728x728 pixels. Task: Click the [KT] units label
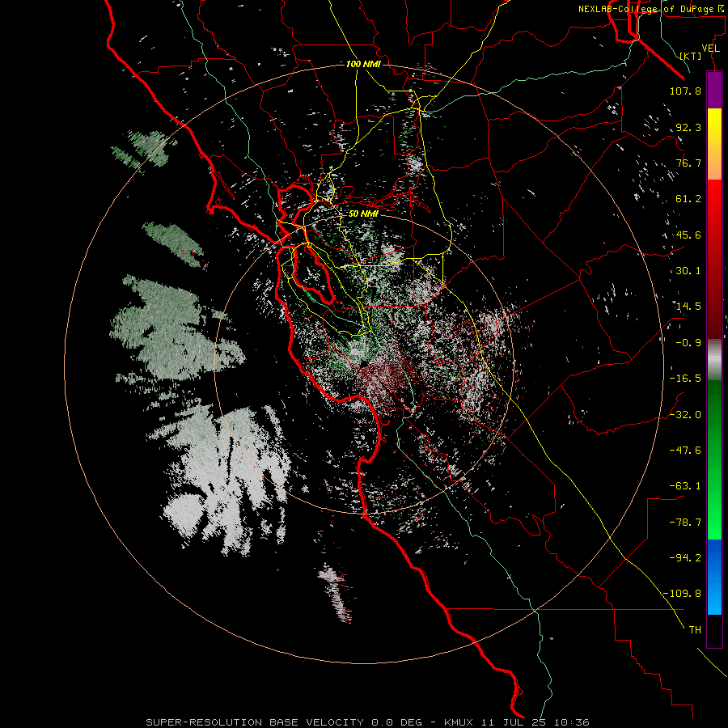691,56
